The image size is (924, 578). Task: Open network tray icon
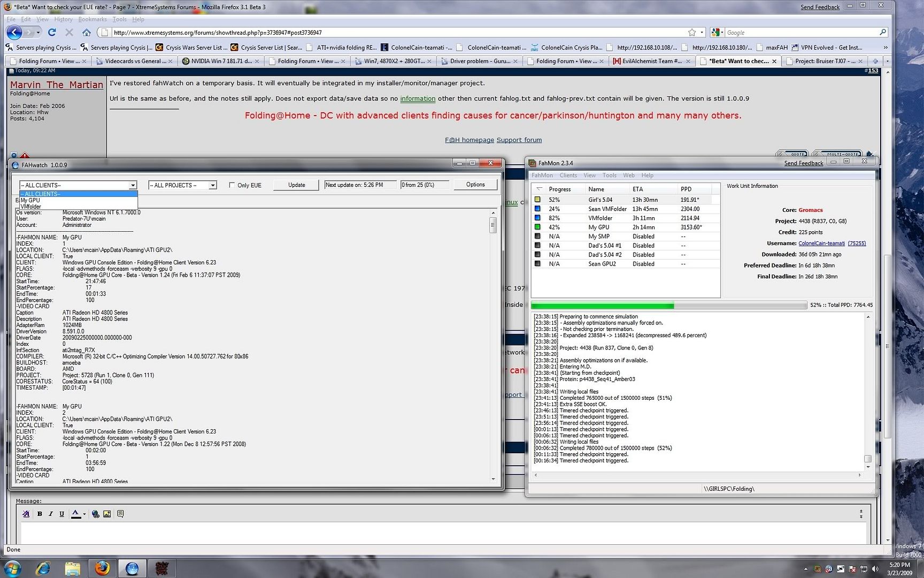pyautogui.click(x=864, y=569)
